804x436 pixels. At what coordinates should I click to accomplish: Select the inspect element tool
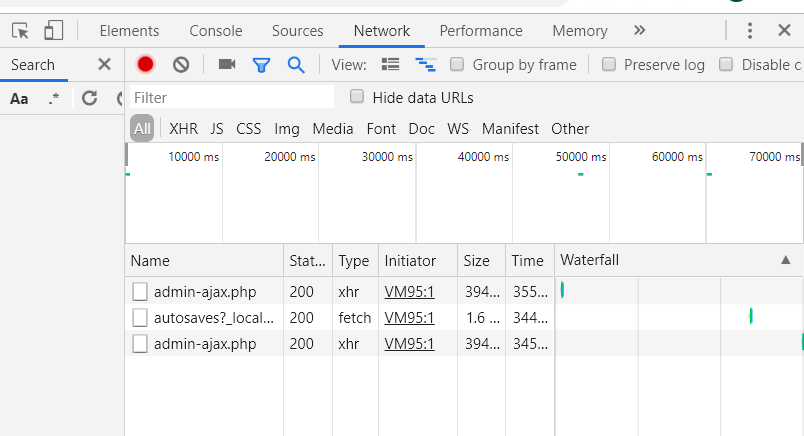(x=20, y=31)
